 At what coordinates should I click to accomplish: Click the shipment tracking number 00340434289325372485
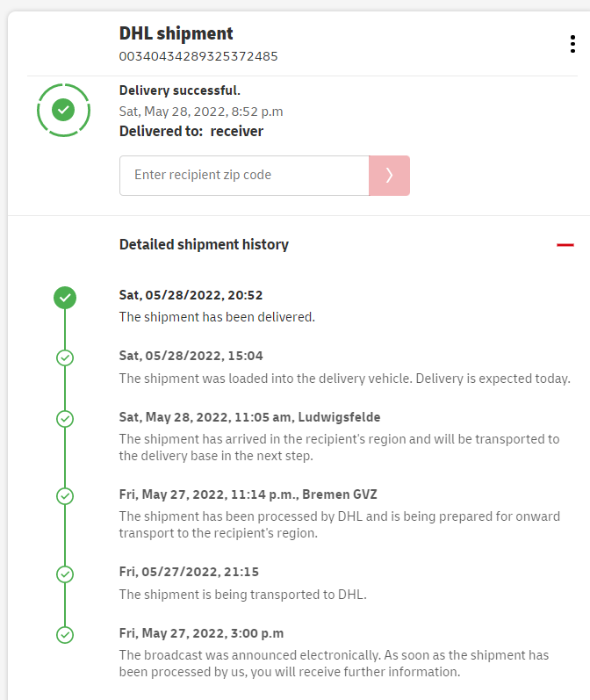(x=198, y=56)
